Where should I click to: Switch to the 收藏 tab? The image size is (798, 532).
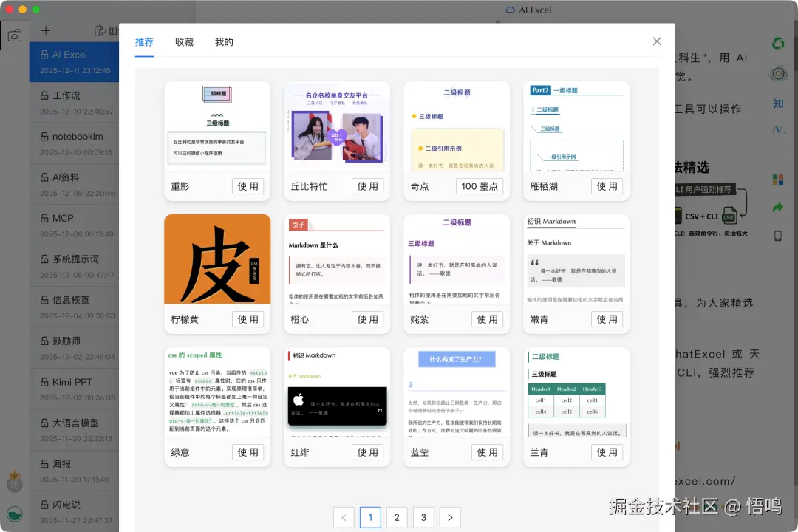tap(185, 42)
